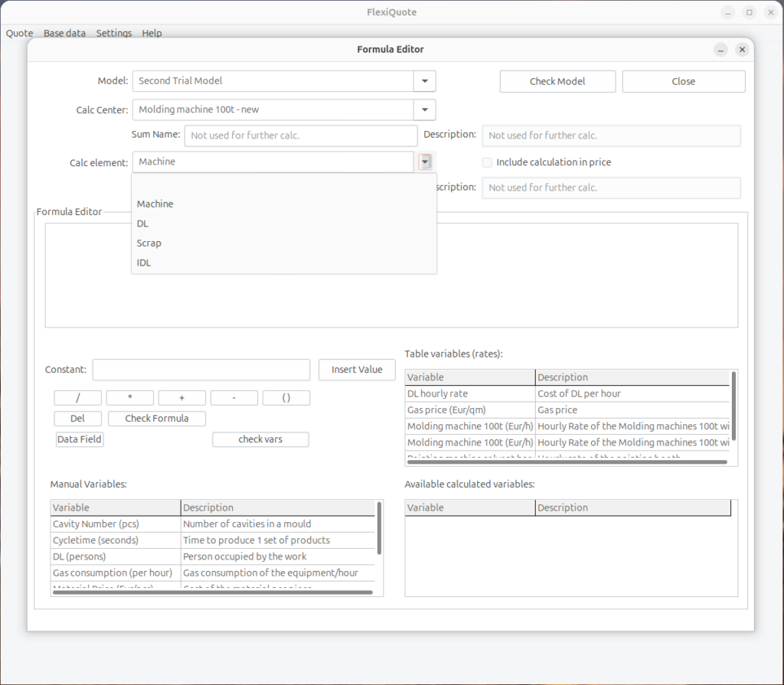
Task: Click into the Constant input field
Action: coord(201,370)
